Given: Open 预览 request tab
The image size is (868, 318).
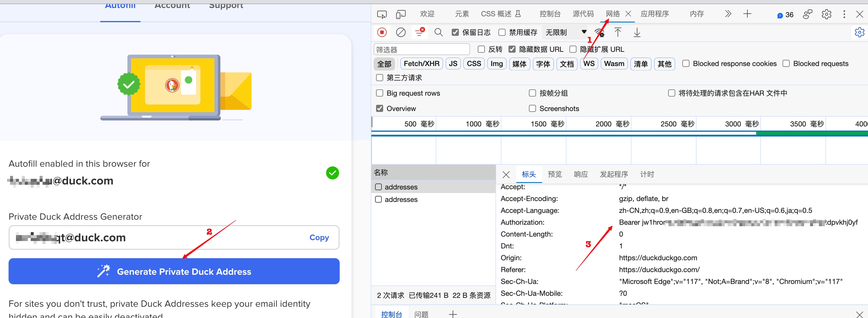Looking at the screenshot, I should pyautogui.click(x=555, y=174).
